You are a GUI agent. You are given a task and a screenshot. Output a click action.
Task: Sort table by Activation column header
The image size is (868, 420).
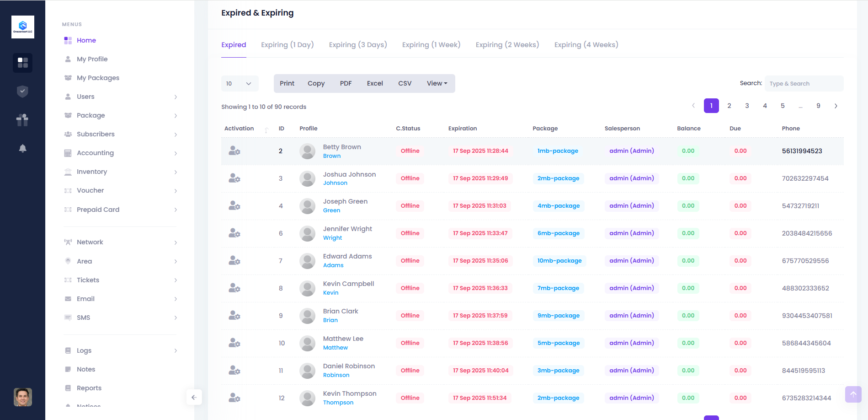pos(239,129)
